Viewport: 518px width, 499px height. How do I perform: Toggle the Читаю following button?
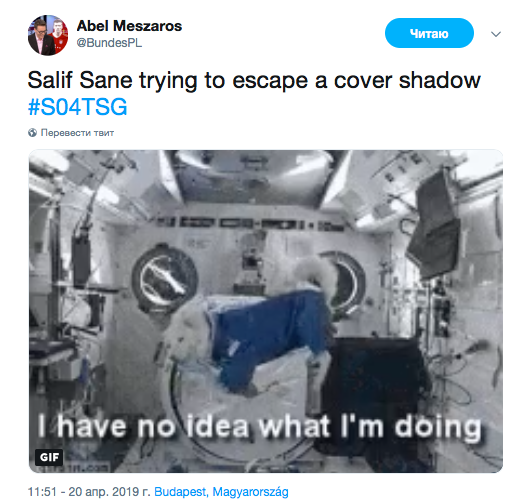click(429, 33)
